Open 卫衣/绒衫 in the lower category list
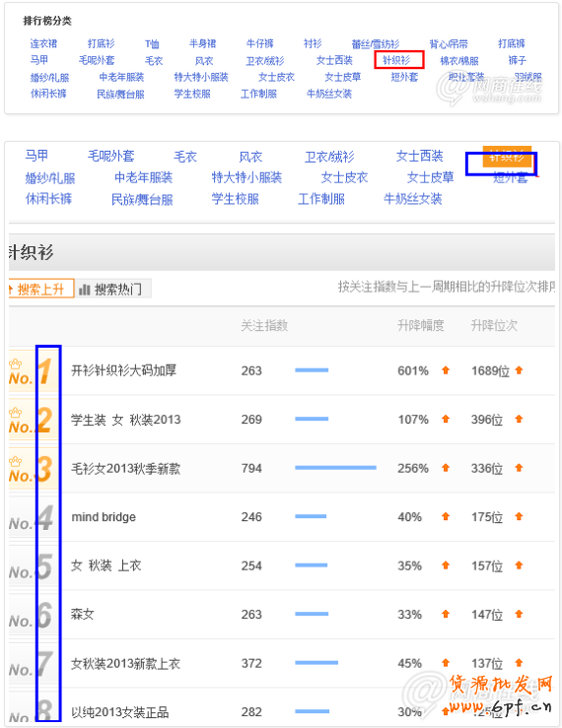 (329, 157)
